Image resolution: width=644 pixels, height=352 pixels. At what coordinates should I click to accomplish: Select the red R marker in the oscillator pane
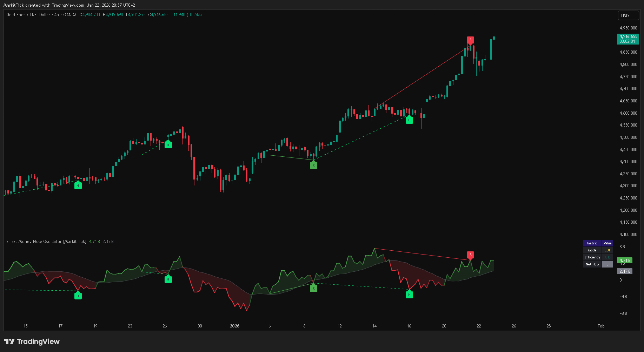[x=470, y=255]
